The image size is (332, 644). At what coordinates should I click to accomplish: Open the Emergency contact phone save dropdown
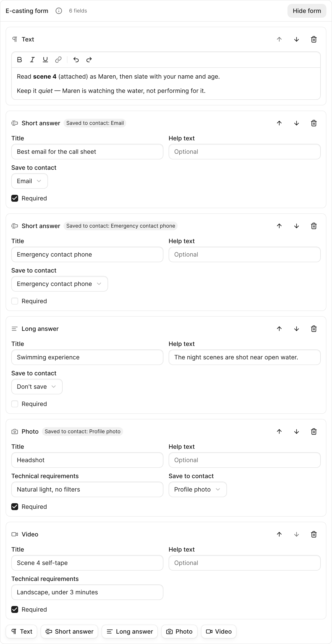(59, 284)
